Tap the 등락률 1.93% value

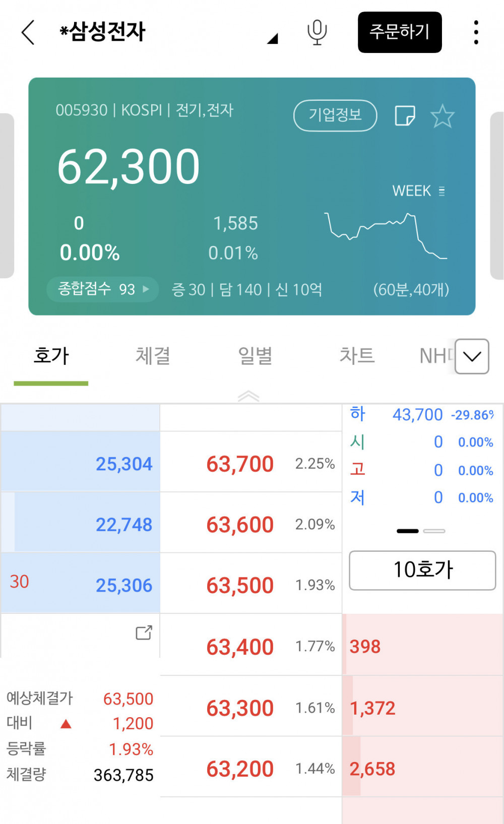pyautogui.click(x=131, y=749)
